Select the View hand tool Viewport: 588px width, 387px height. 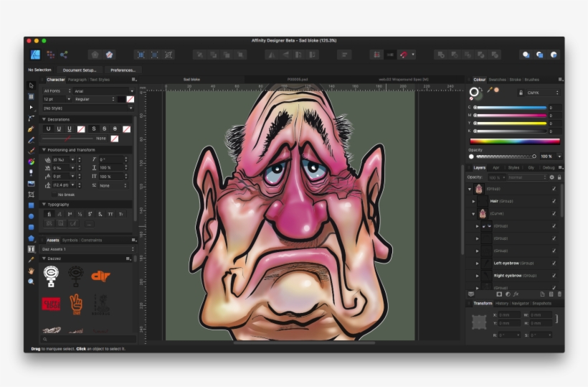[x=31, y=271]
